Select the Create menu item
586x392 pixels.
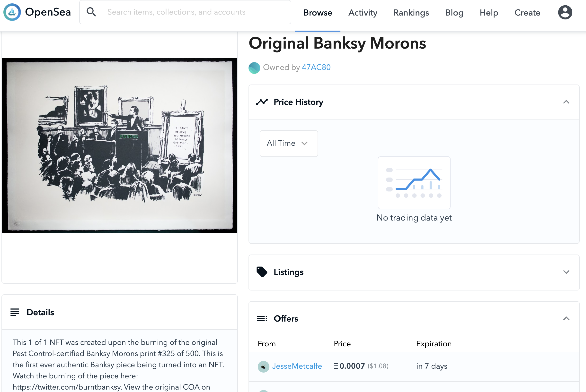pos(527,12)
